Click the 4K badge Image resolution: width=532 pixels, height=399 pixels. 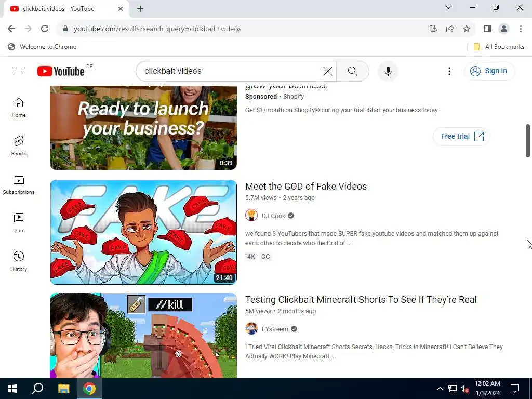[x=251, y=257]
